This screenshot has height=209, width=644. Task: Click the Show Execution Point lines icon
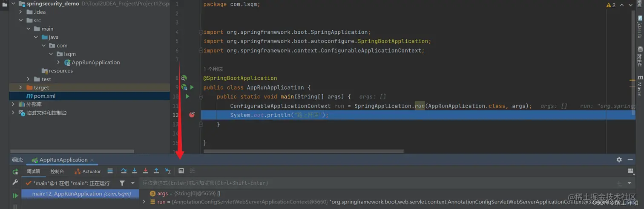110,171
